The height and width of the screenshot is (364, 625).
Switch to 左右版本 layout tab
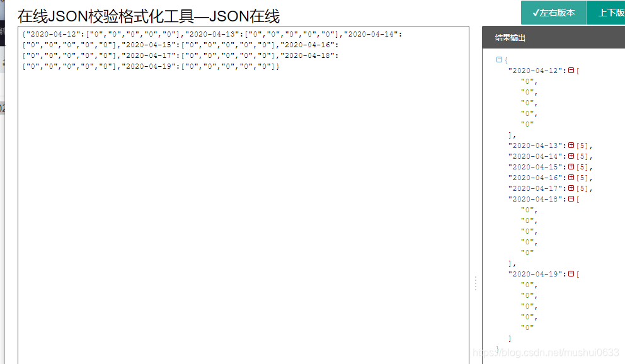554,13
